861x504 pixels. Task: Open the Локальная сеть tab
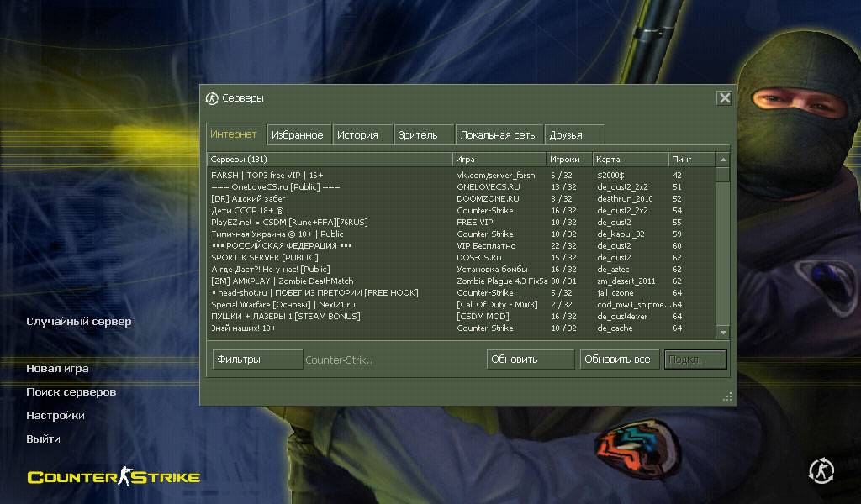point(499,135)
